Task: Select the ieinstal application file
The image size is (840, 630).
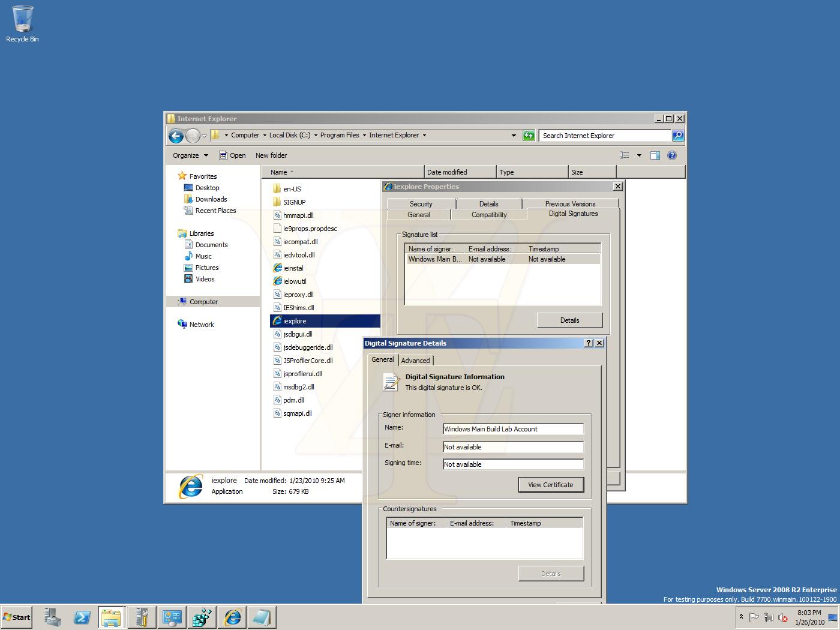Action: coord(289,268)
